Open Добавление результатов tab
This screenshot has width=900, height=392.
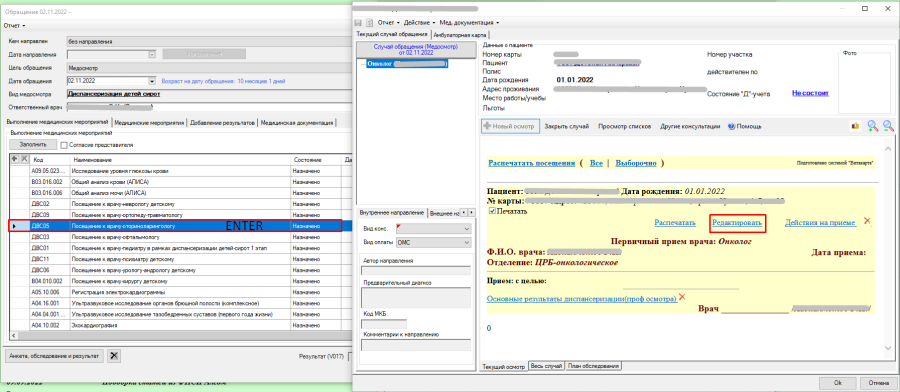[x=222, y=123]
